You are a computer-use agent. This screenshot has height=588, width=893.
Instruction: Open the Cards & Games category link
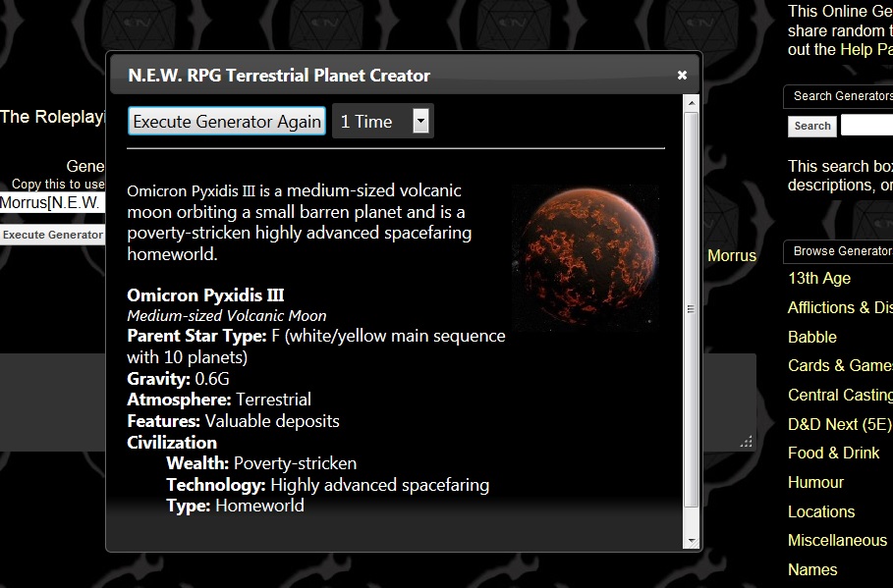(840, 365)
